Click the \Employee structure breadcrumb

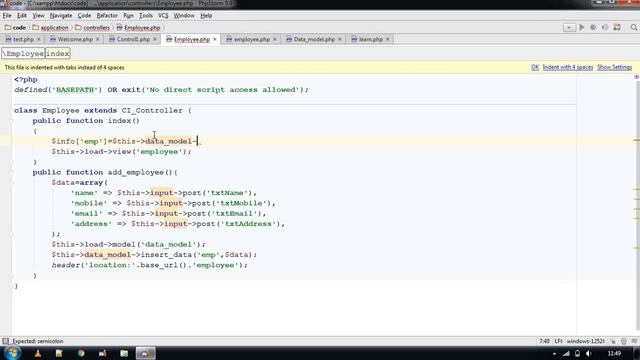click(23, 53)
